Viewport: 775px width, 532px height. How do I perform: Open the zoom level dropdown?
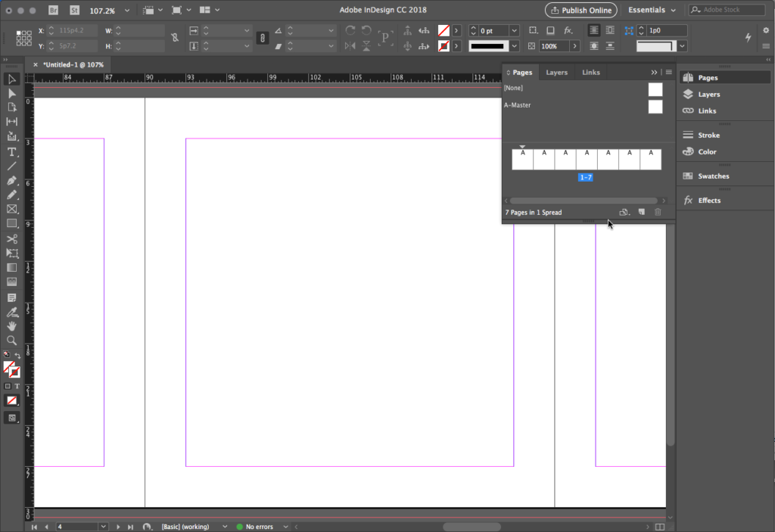point(126,11)
